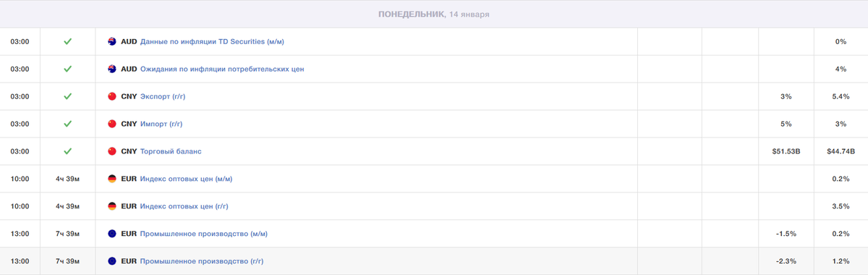Click green checkmark in Ожидания по инфляции row
868x275 pixels.
pyautogui.click(x=67, y=69)
